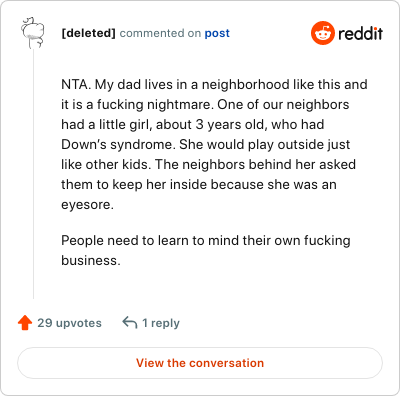This screenshot has height=396, width=400.
Task: Collapse the comment using the thread line
Action: pyautogui.click(x=33, y=173)
